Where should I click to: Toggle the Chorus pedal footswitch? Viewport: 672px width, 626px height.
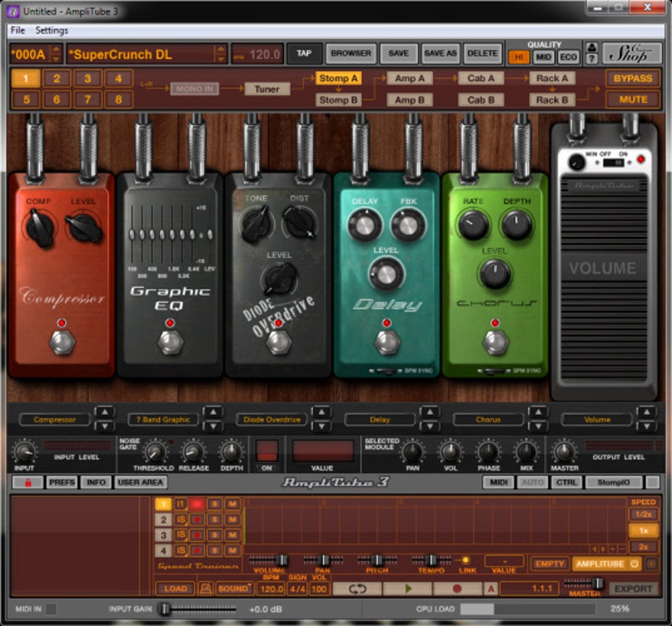pos(496,342)
